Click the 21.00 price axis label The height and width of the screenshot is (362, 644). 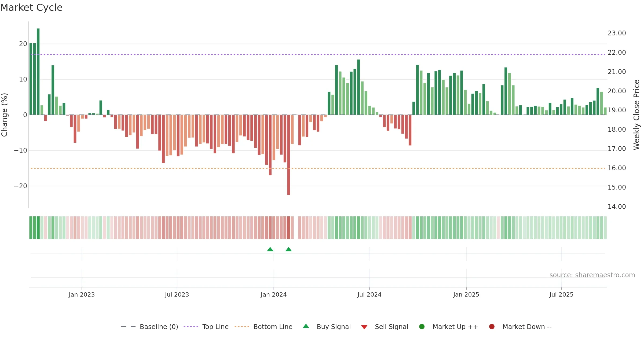pyautogui.click(x=617, y=72)
